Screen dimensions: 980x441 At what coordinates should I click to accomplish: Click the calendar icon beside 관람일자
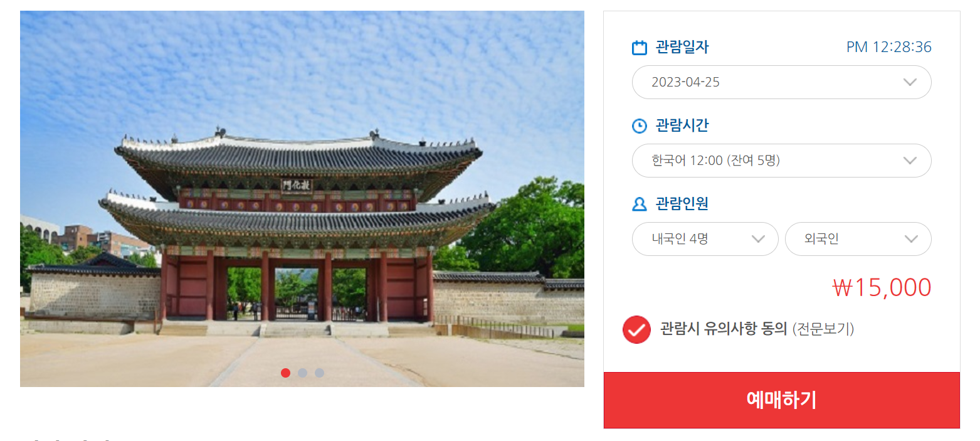tap(639, 48)
